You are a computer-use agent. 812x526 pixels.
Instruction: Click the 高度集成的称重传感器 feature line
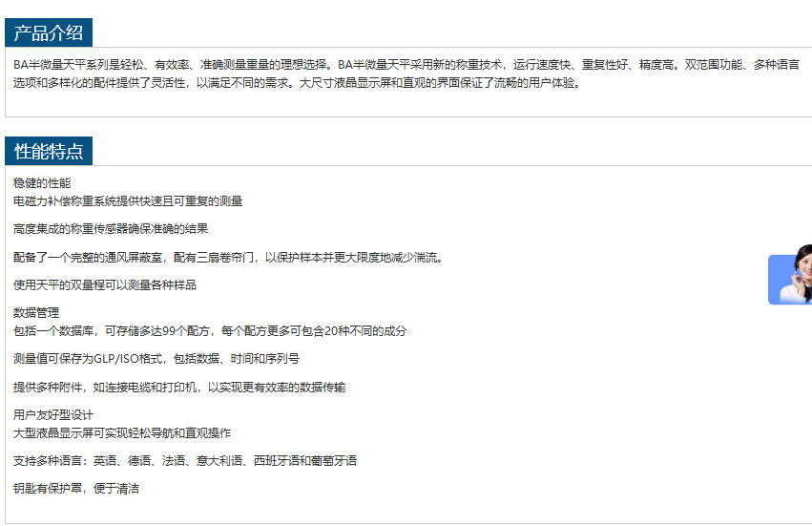point(111,229)
